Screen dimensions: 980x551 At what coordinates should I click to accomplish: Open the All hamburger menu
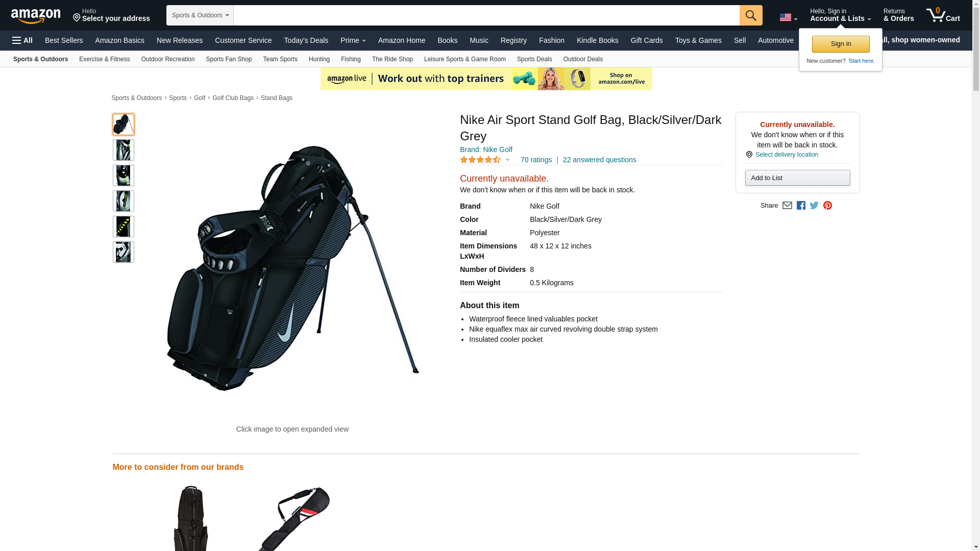point(22,40)
